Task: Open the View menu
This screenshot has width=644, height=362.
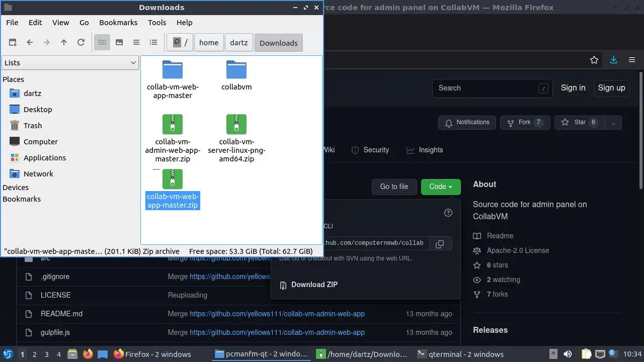Action: tap(61, 23)
